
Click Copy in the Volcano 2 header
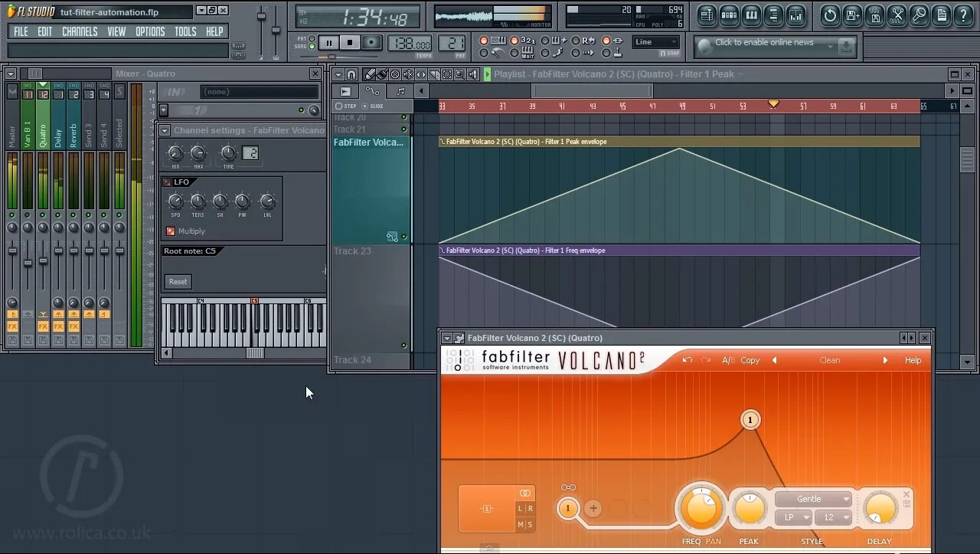(x=750, y=360)
